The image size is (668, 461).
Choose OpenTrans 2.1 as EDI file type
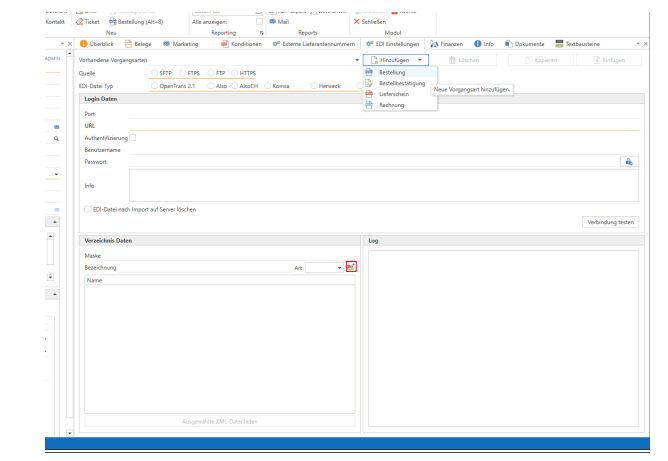153,86
